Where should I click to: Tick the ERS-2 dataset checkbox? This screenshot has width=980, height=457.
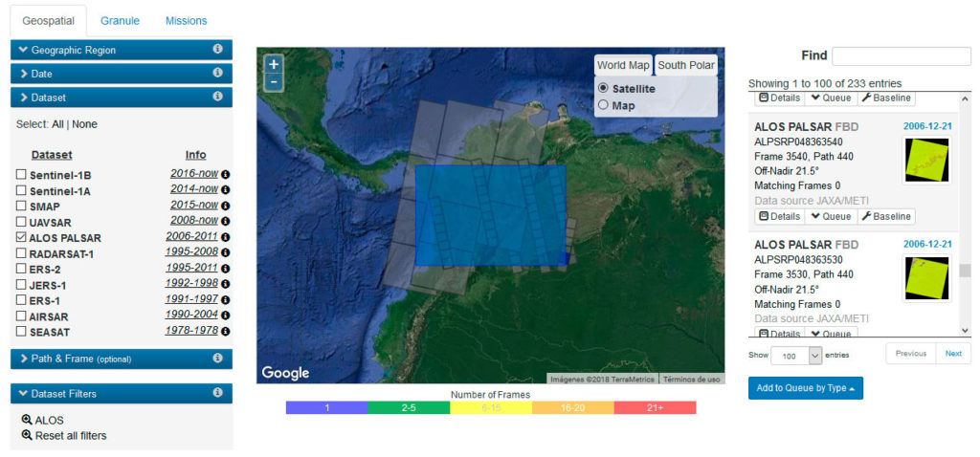(21, 269)
